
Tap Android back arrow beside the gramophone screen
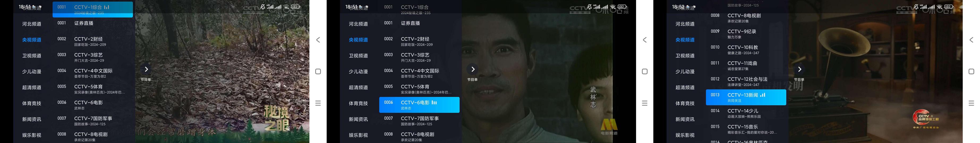pos(971,40)
